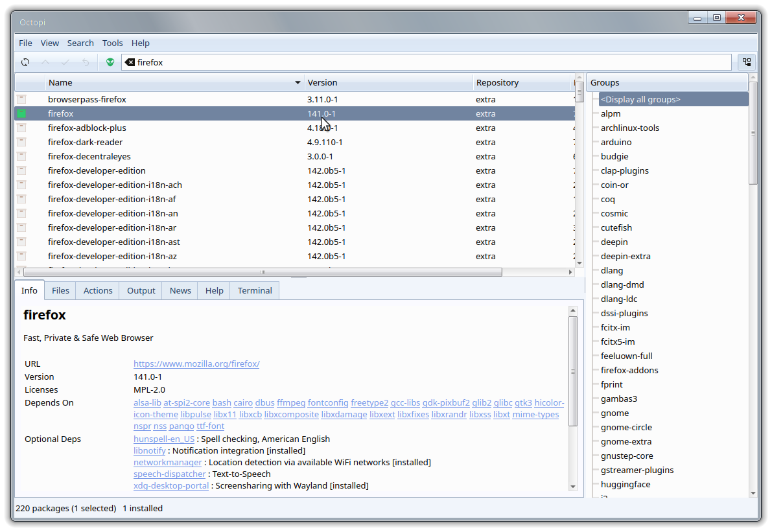
Task: Click the undo cancel transaction icon
Action: [x=86, y=62]
